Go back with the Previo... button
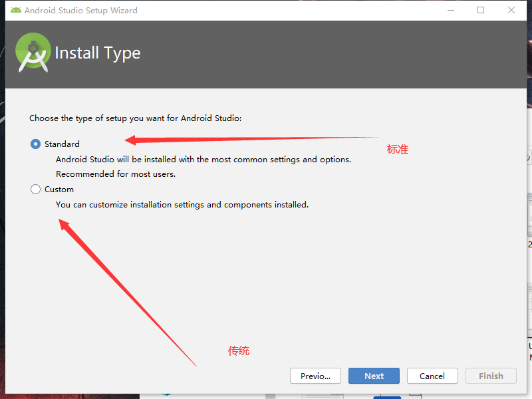 pyautogui.click(x=315, y=376)
